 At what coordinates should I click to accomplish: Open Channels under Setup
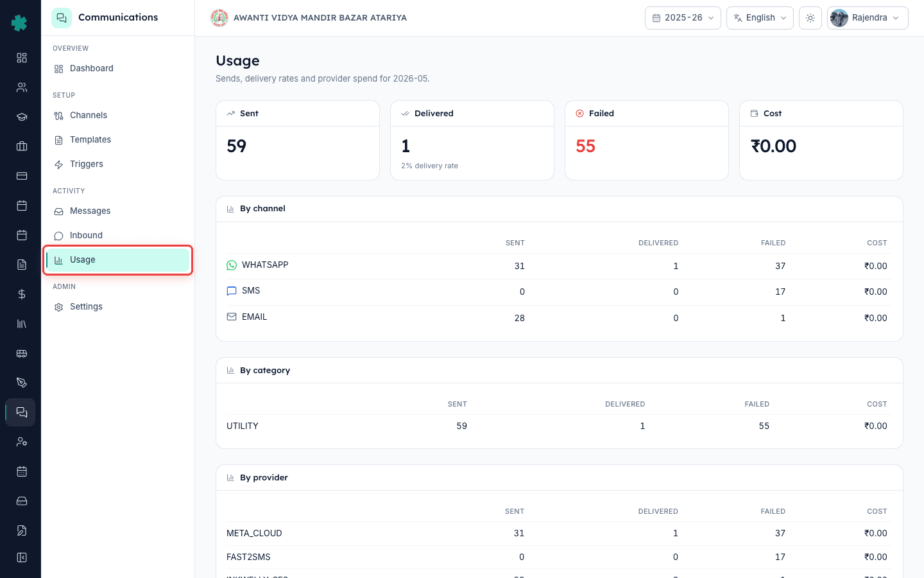[118, 116]
